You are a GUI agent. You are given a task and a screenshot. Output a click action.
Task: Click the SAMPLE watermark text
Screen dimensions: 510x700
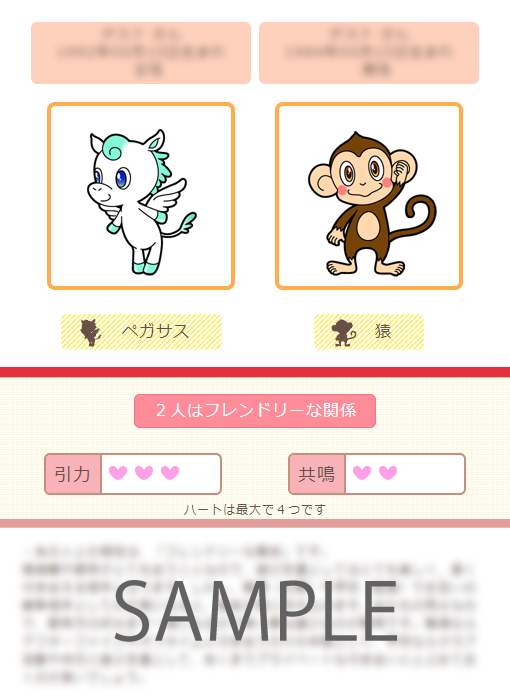(255, 612)
